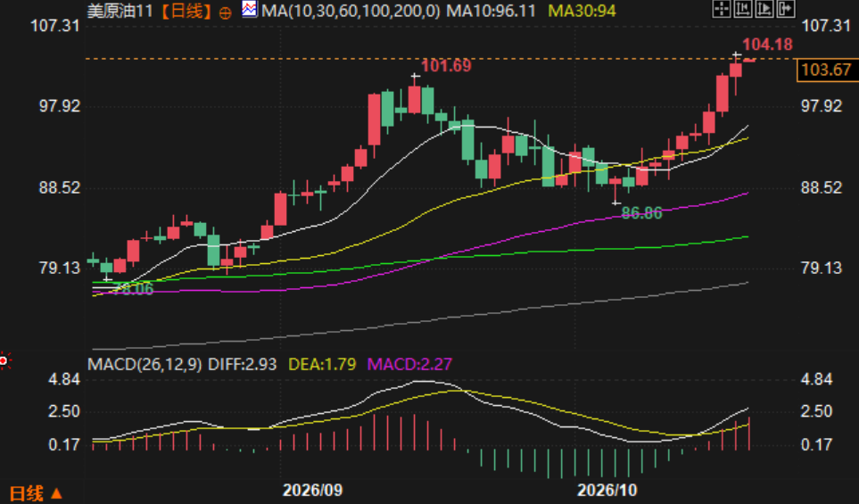
Task: Click the crosshair cursor icon at top right
Action: 722,9
